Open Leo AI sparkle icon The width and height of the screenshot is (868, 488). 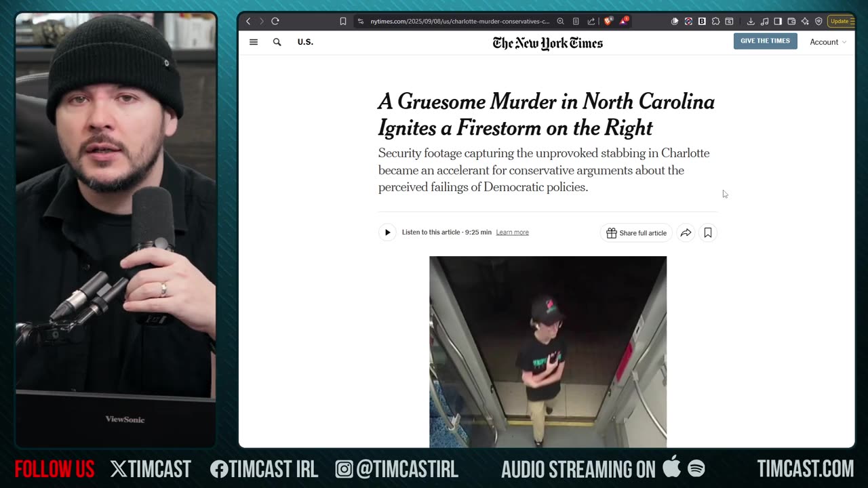point(805,21)
